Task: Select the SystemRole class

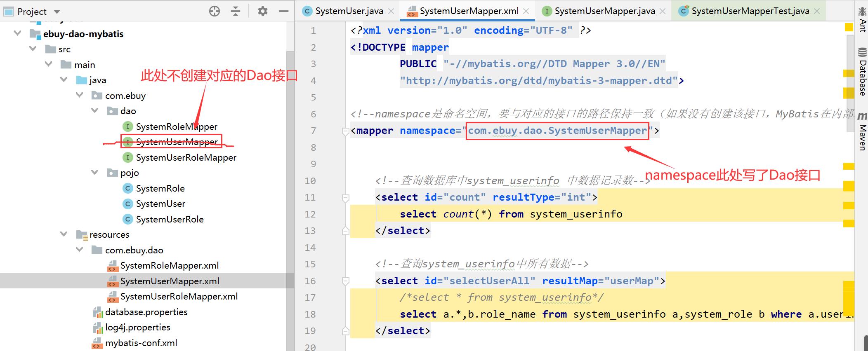Action: (x=160, y=188)
